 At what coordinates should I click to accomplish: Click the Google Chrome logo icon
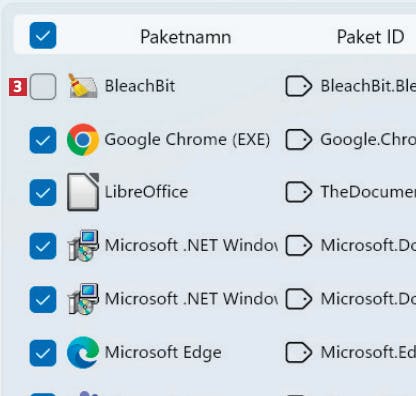coord(83,140)
